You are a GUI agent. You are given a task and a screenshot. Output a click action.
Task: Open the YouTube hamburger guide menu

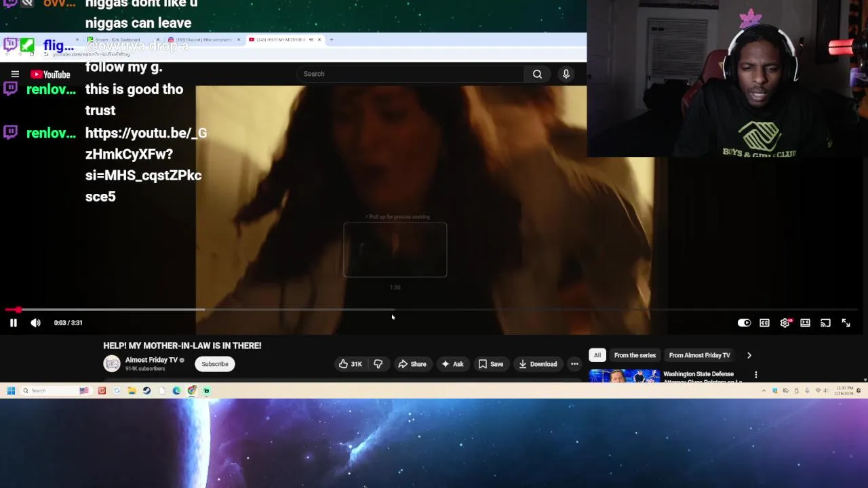[x=15, y=74]
